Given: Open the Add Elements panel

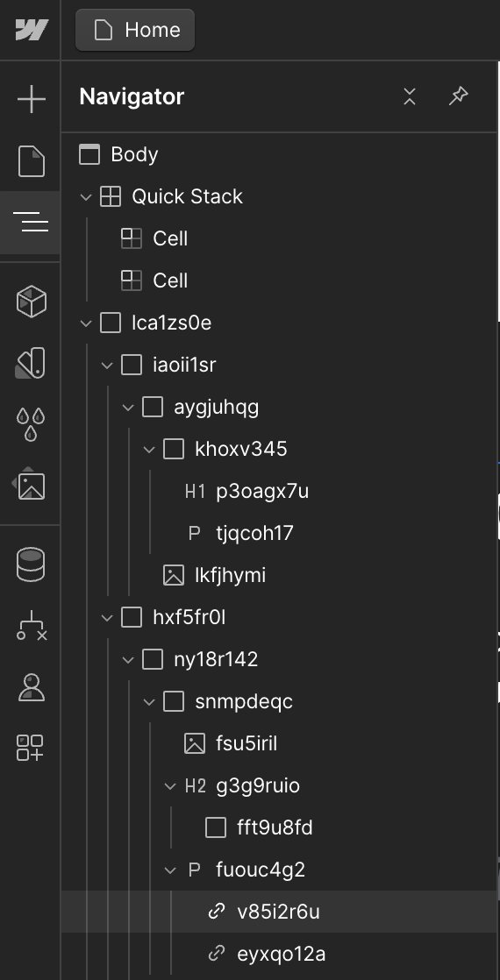Looking at the screenshot, I should pyautogui.click(x=31, y=99).
